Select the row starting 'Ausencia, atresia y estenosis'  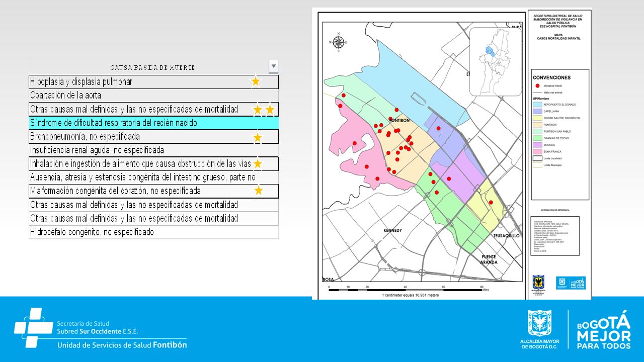[154, 177]
